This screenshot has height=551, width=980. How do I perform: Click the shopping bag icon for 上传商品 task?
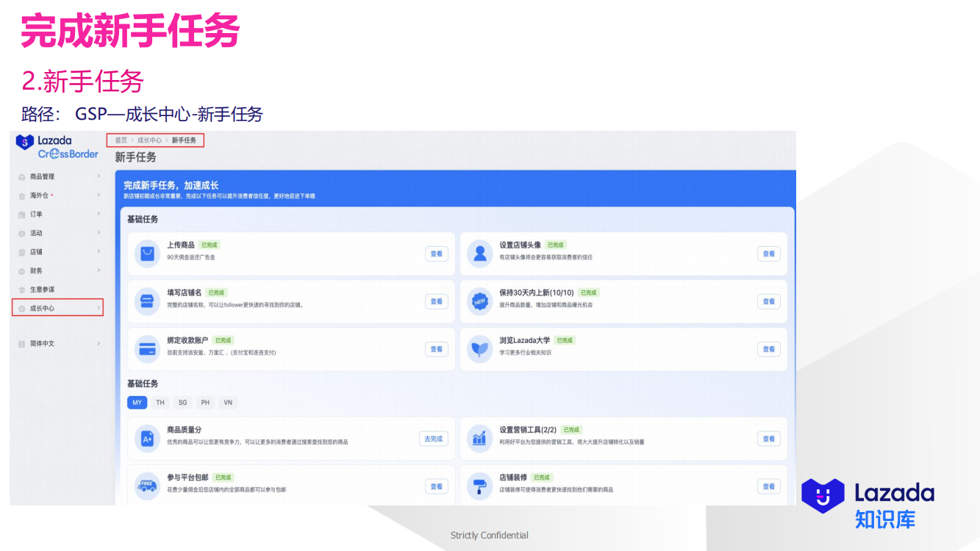147,253
